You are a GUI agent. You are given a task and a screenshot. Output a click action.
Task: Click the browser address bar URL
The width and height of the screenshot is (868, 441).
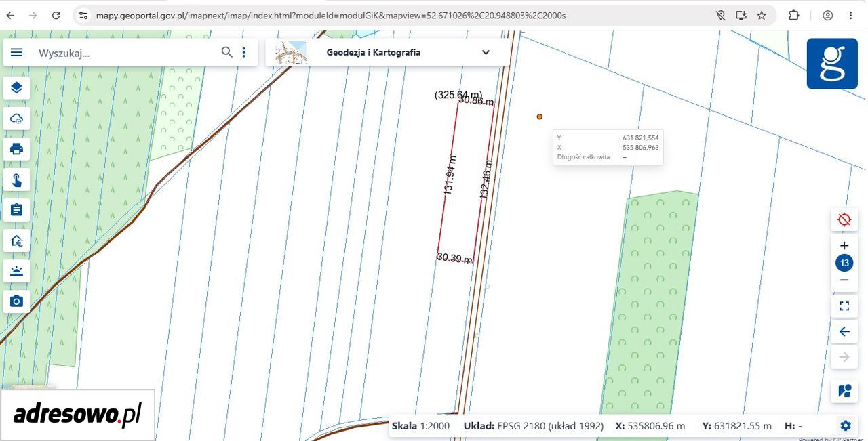coord(331,15)
